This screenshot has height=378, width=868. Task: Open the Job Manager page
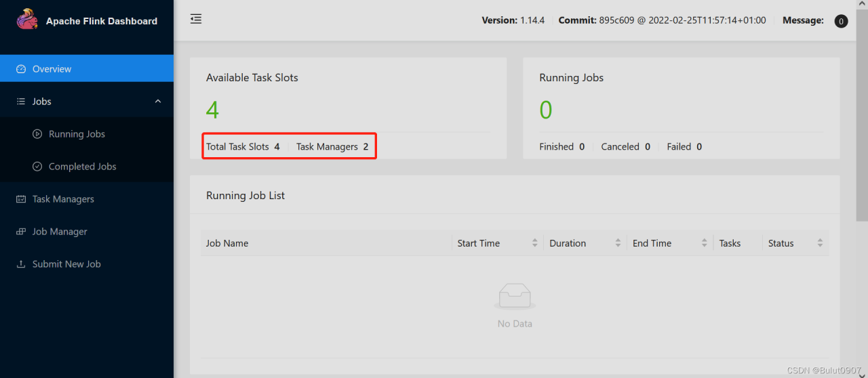(x=87, y=232)
